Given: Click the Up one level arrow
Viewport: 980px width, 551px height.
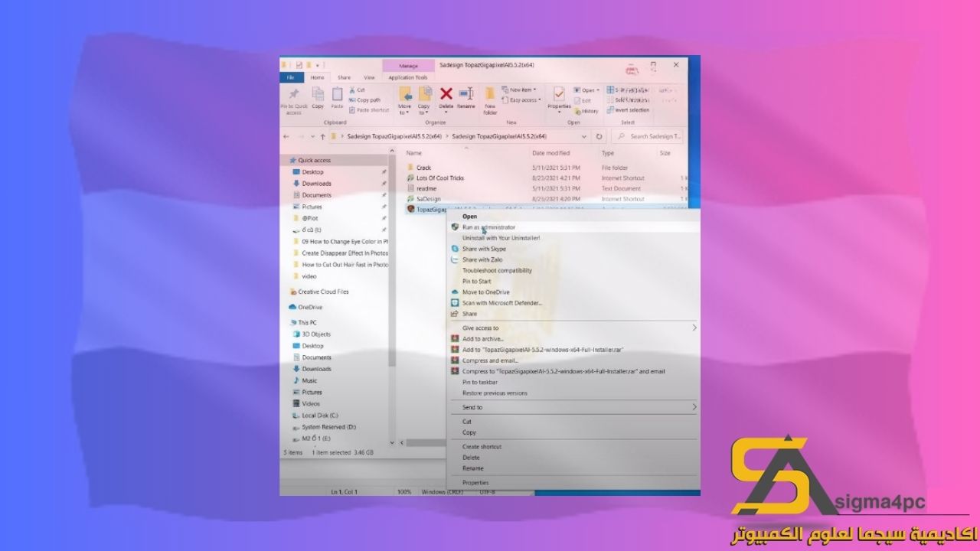Looking at the screenshot, I should (323, 137).
